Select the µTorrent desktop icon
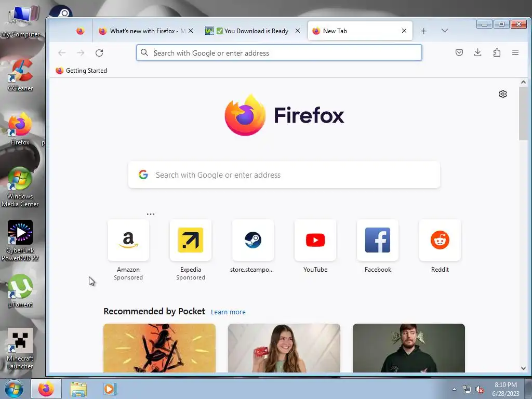This screenshot has width=532, height=399. [x=20, y=291]
